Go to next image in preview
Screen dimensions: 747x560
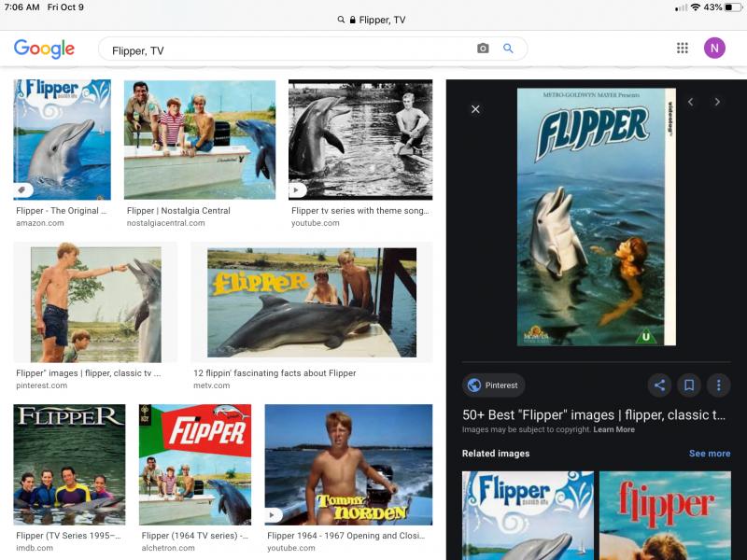coord(717,102)
